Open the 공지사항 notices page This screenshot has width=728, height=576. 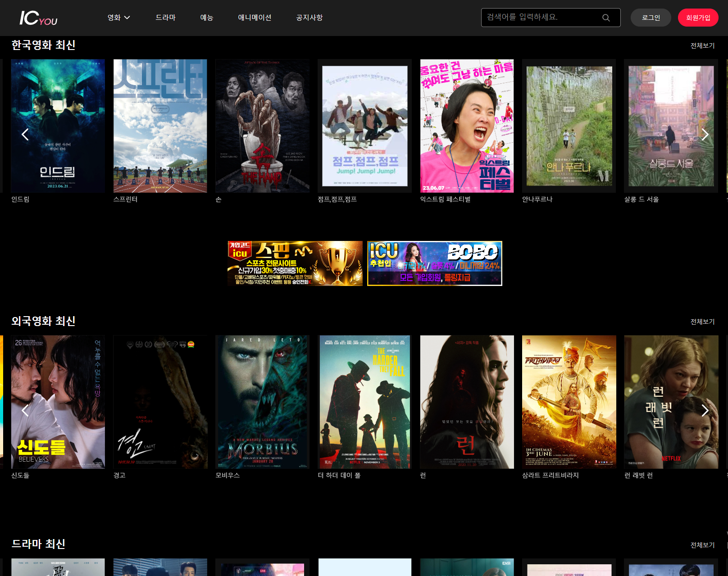point(309,18)
